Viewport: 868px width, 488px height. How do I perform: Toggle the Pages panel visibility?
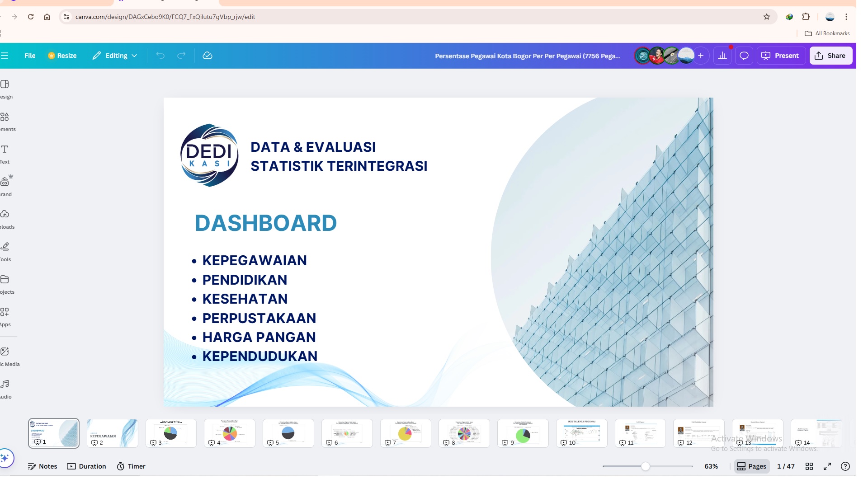pyautogui.click(x=752, y=466)
